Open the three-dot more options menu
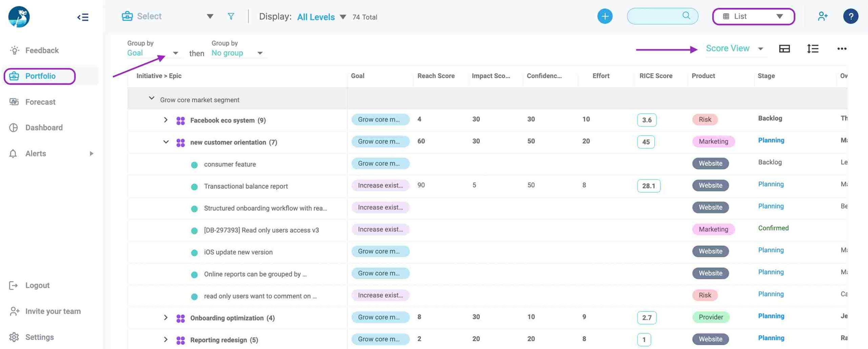 (842, 49)
